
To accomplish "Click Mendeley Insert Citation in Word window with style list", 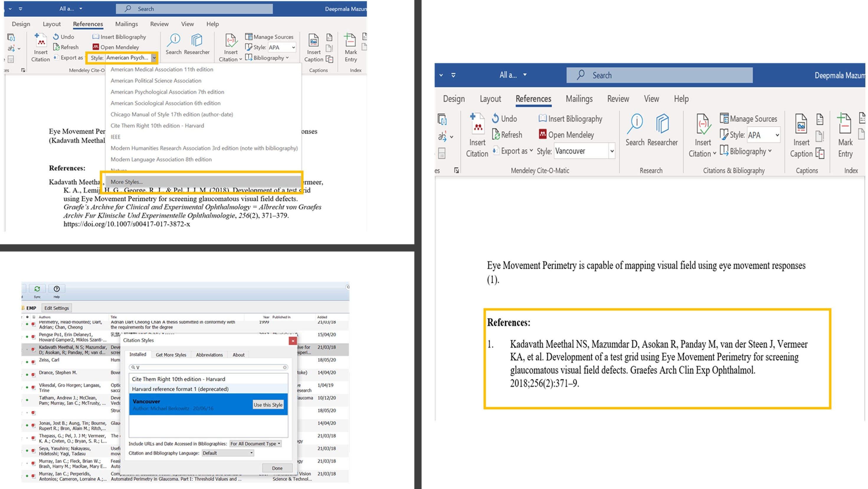I will [x=40, y=48].
